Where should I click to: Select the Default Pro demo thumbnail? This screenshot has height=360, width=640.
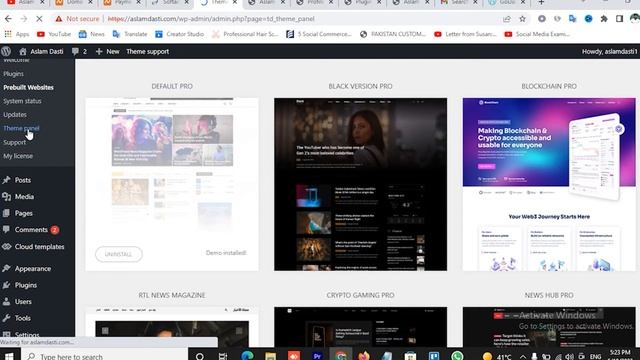point(172,184)
